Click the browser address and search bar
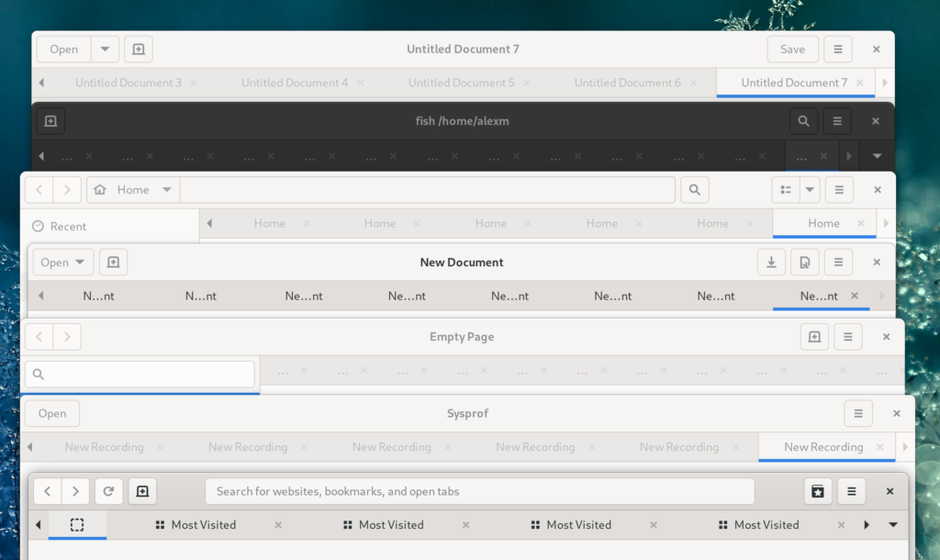Viewport: 940px width, 560px height. 479,491
